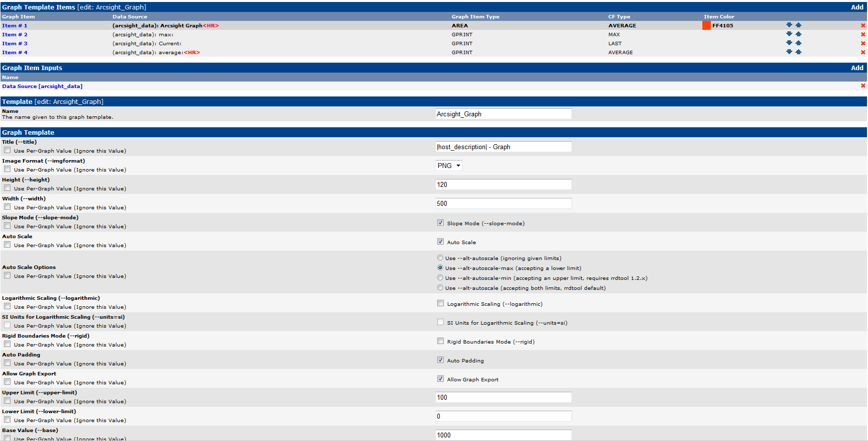Select --alt-autoscale accepting both limits option
Image resolution: width=868 pixels, height=441 pixels.
click(x=440, y=287)
